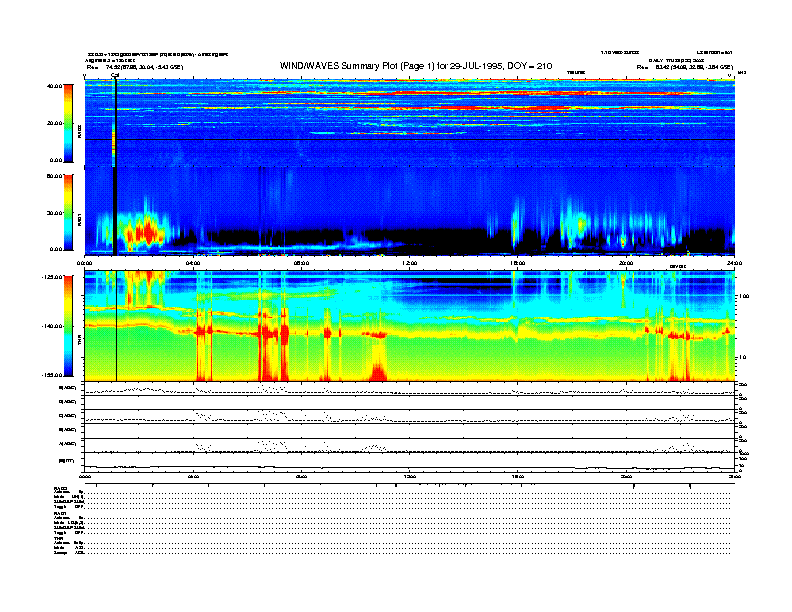This screenshot has height=612, width=792.
Task: Click the 60.00 label on RAD1 color scale
Action: [55, 176]
